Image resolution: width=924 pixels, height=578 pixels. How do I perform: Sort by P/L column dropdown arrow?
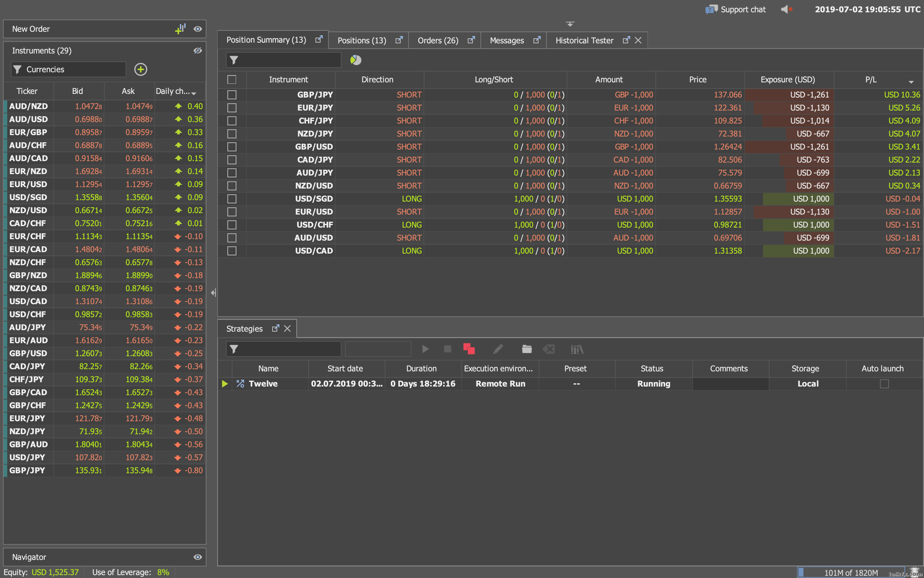coord(911,82)
